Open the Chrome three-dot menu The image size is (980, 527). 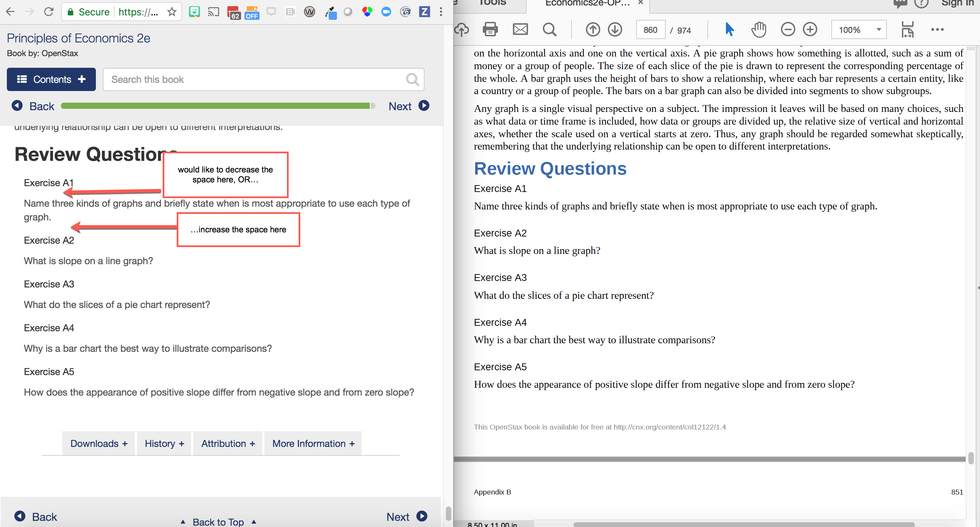click(x=441, y=12)
